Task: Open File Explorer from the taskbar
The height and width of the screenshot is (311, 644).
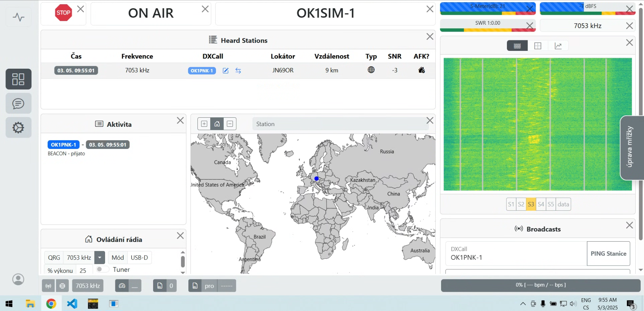Action: tap(30, 304)
